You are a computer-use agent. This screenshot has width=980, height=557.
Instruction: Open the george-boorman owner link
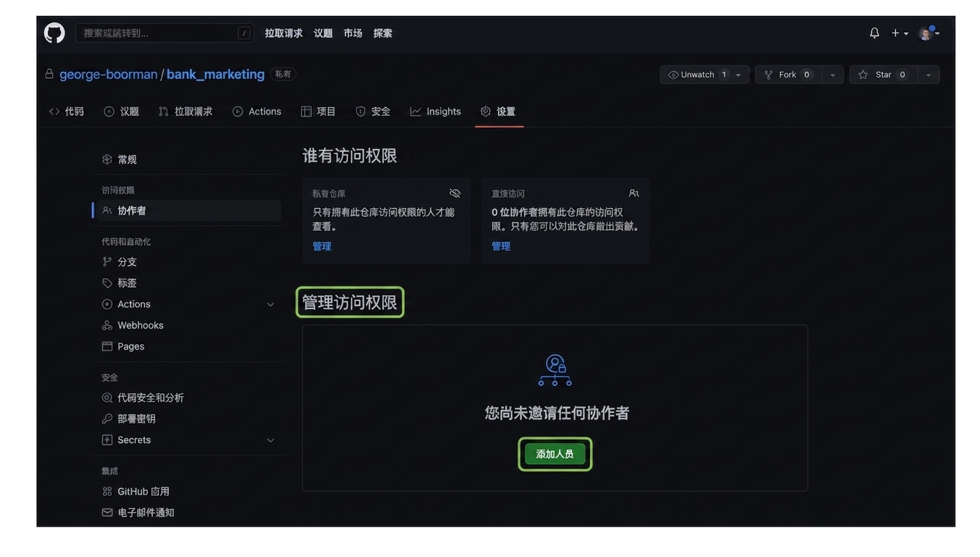(108, 74)
